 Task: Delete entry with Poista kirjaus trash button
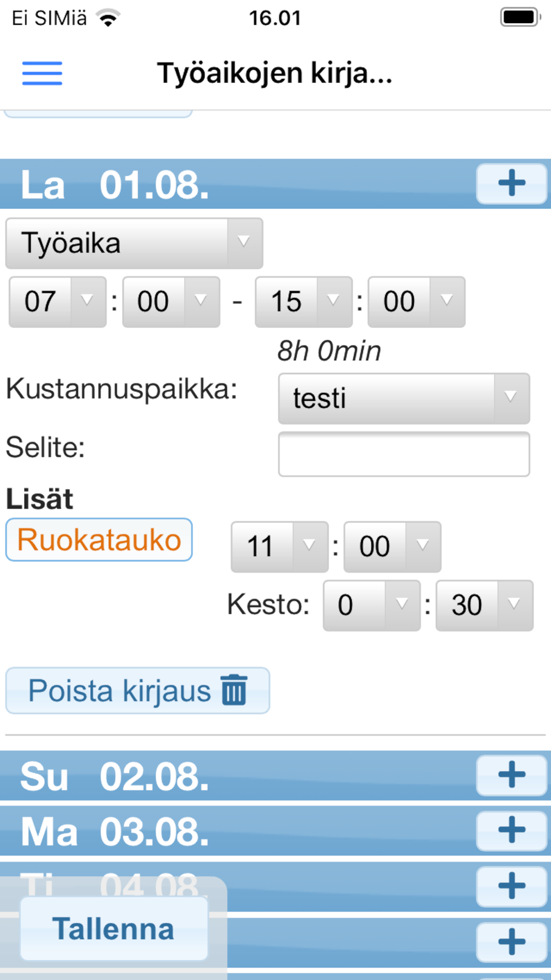[x=137, y=691]
